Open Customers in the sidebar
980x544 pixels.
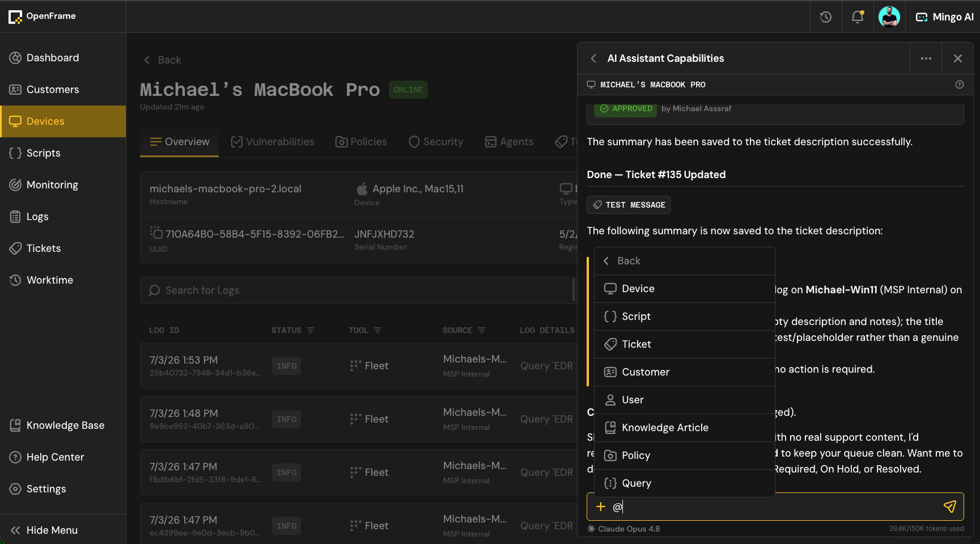point(63,90)
